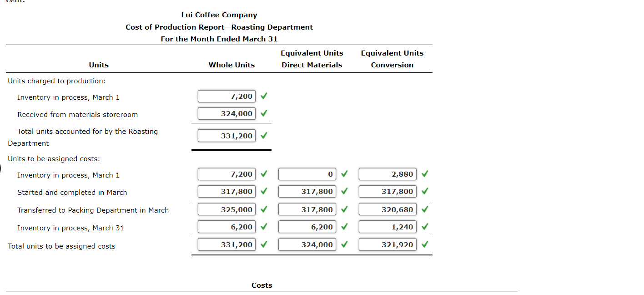This screenshot has width=644, height=295.
Task: Click Total Conversion 321,920 field
Action: click(x=387, y=244)
